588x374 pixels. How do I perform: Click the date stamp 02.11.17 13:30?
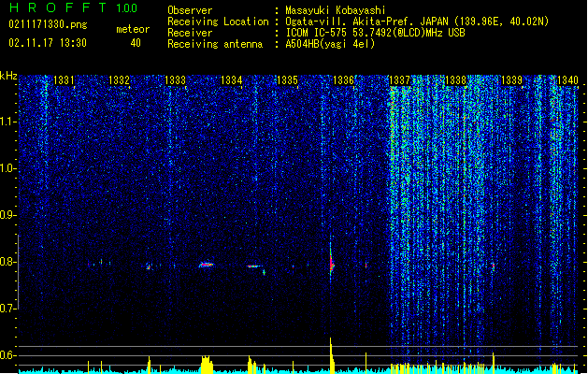click(48, 43)
